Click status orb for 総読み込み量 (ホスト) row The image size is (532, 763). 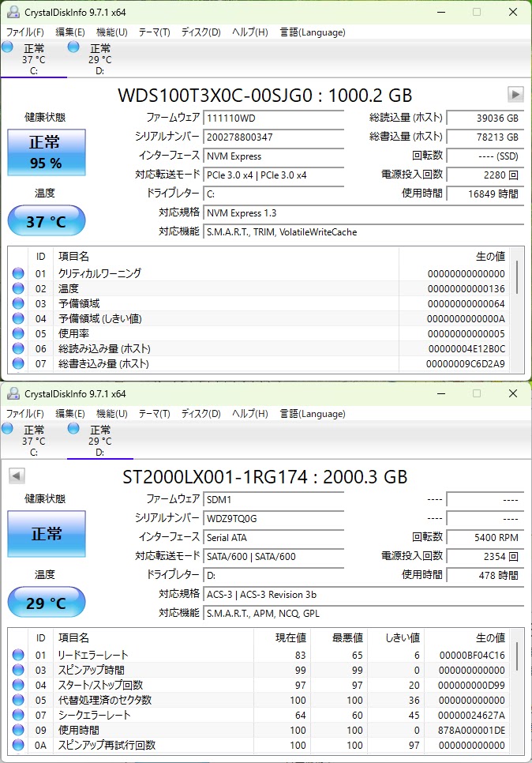(18, 348)
